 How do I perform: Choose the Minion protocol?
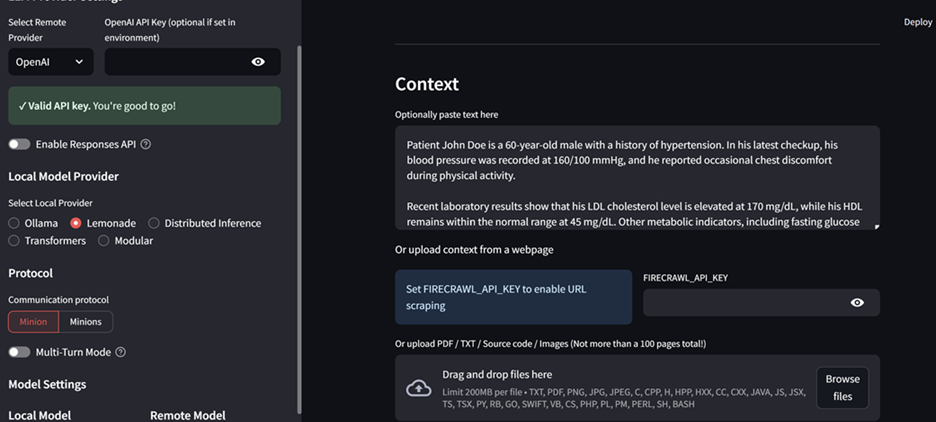coord(33,322)
